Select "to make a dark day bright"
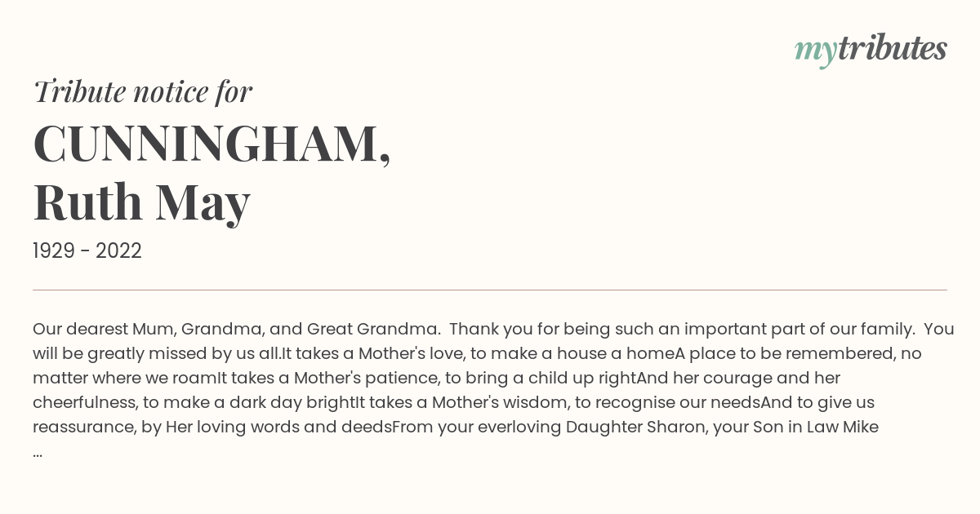This screenshot has width=980, height=514. [254, 403]
